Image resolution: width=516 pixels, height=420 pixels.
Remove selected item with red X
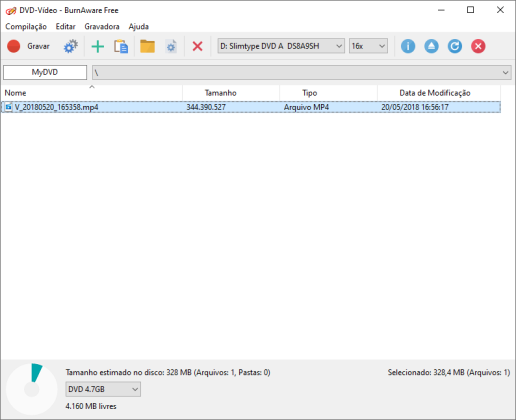point(197,46)
